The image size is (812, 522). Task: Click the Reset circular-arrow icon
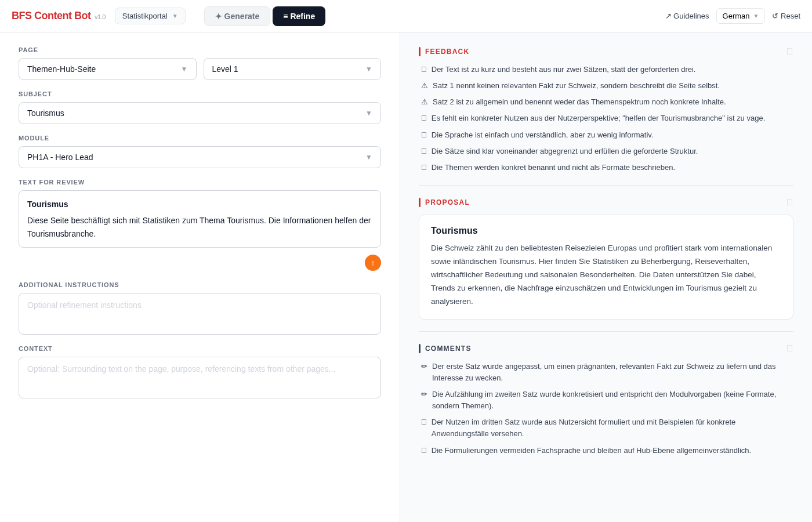[x=776, y=16]
